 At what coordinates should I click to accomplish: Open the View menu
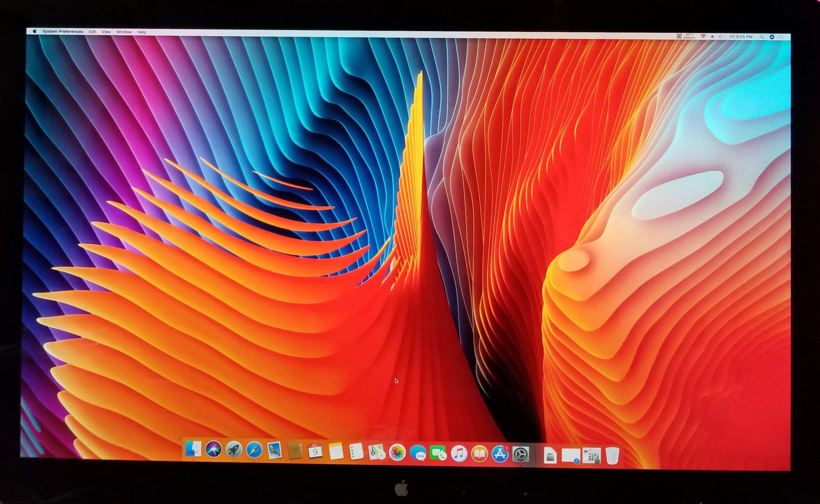(106, 32)
